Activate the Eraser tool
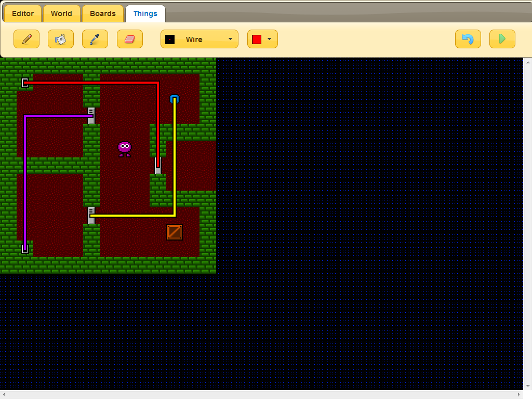 click(129, 39)
